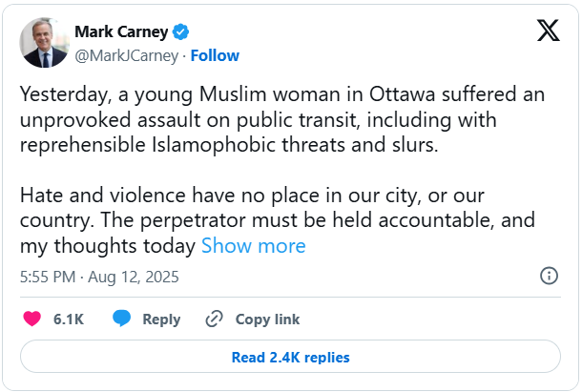Click the 6.1K likes count
582x392 pixels.
[69, 320]
